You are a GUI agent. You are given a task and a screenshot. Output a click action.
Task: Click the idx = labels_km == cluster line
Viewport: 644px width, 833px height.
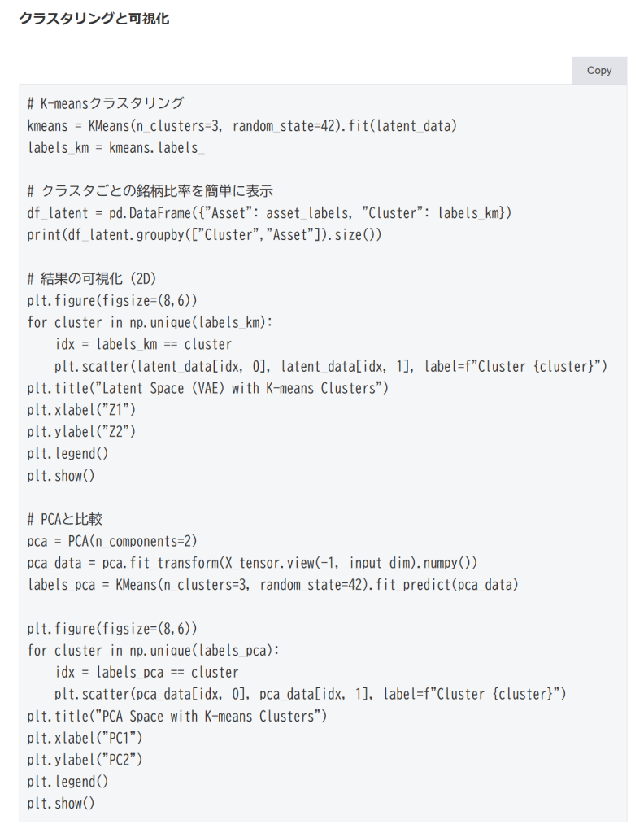tap(143, 344)
